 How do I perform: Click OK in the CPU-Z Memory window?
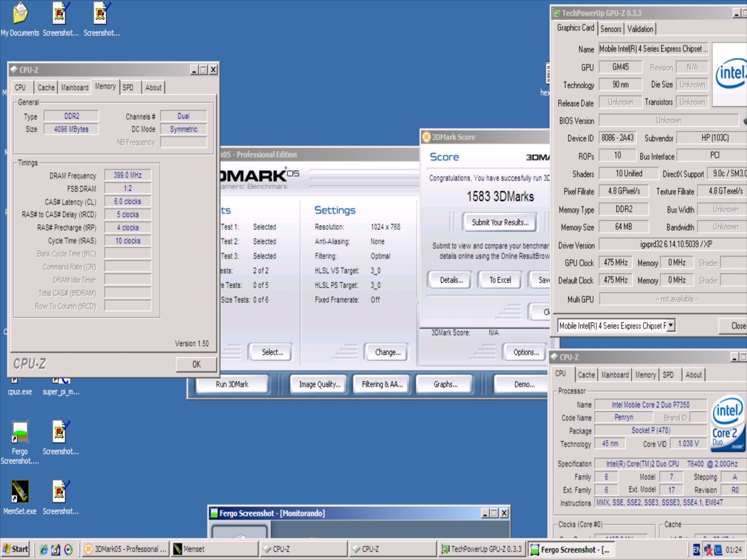tap(197, 364)
